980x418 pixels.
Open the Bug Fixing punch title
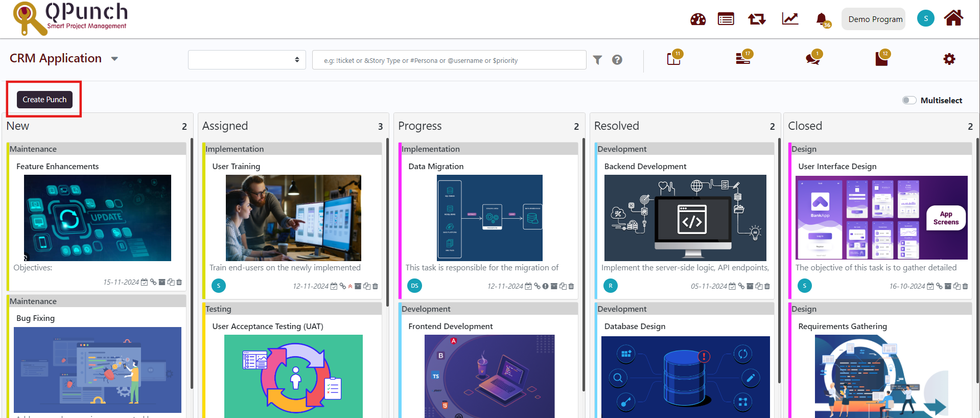click(35, 318)
